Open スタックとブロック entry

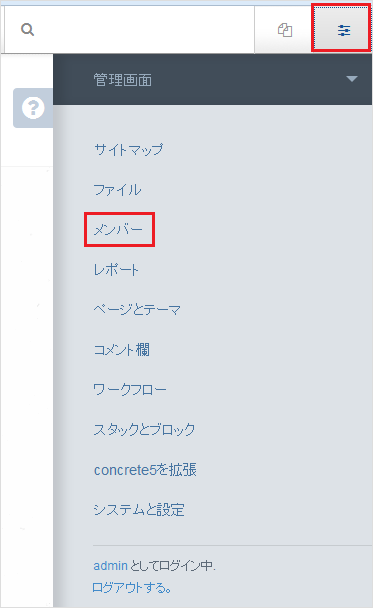pos(144,430)
